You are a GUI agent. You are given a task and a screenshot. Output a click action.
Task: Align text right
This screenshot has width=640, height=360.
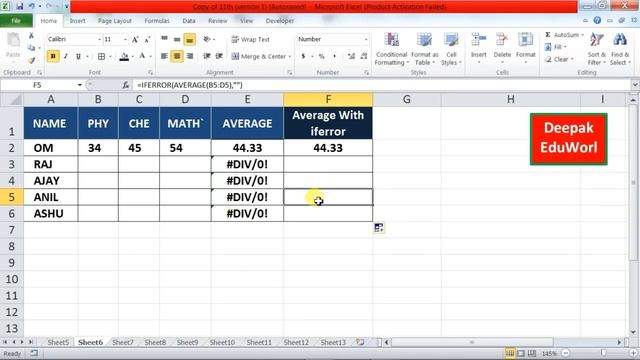pos(189,56)
